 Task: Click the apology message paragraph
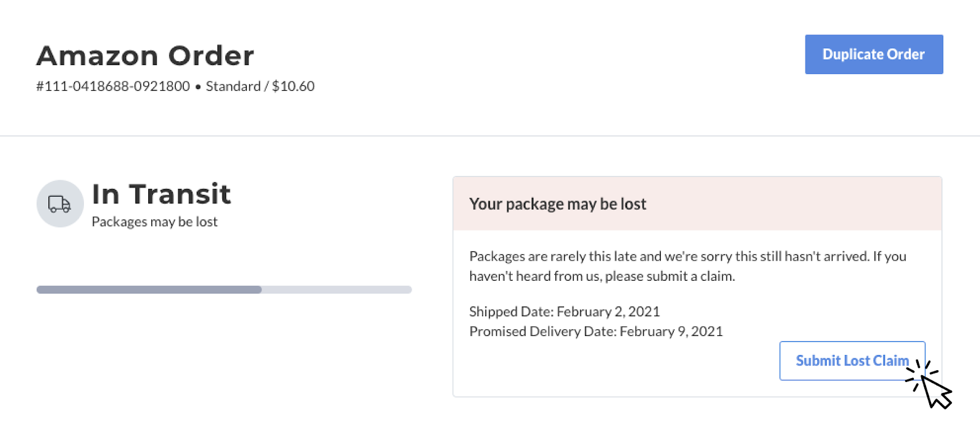pyautogui.click(x=686, y=266)
